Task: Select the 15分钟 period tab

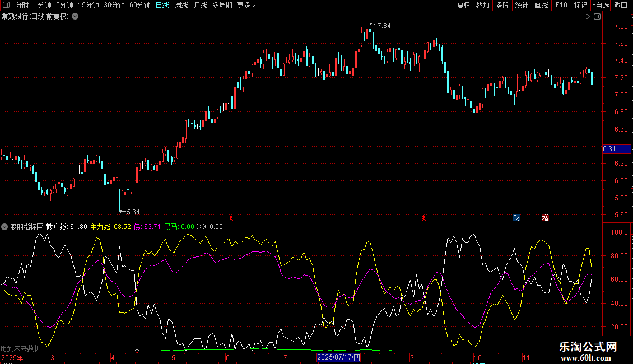Action: pos(89,5)
